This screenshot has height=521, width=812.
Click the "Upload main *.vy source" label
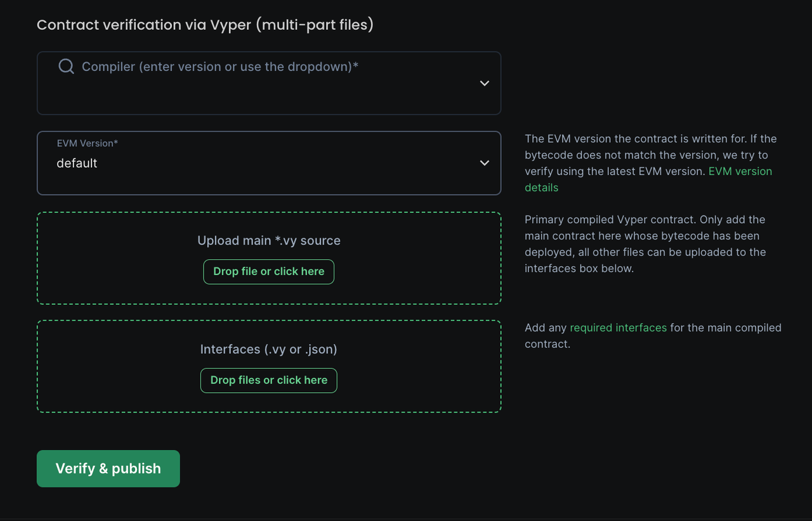pos(268,241)
